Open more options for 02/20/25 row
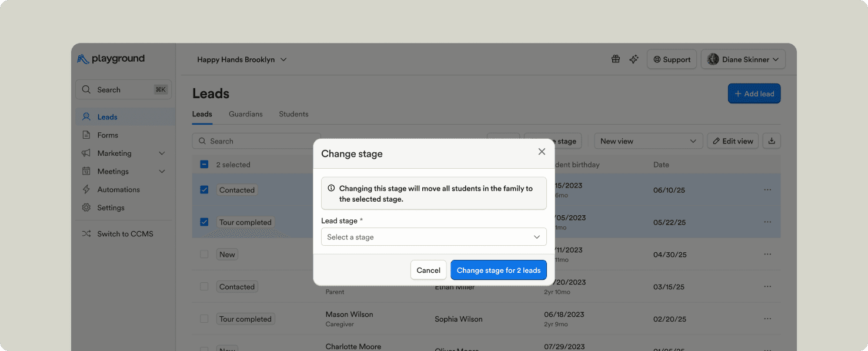Screen dimensions: 868x351 [767, 319]
